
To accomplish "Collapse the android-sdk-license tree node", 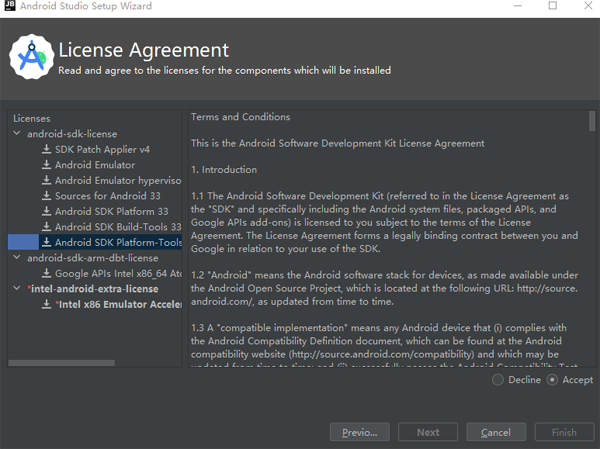I will click(x=16, y=134).
